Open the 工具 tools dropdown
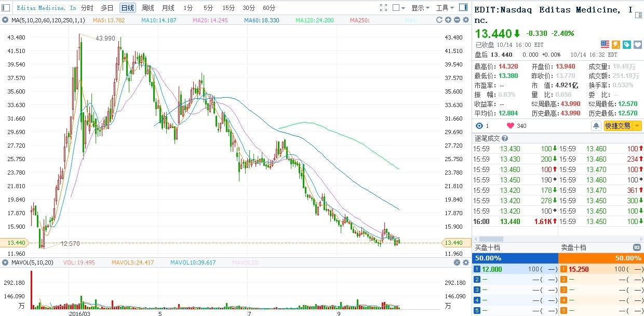The width and height of the screenshot is (644, 316). (445, 8)
